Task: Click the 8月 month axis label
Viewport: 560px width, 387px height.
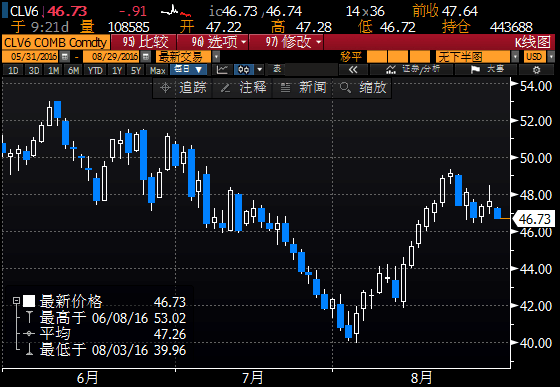Action: tap(421, 378)
